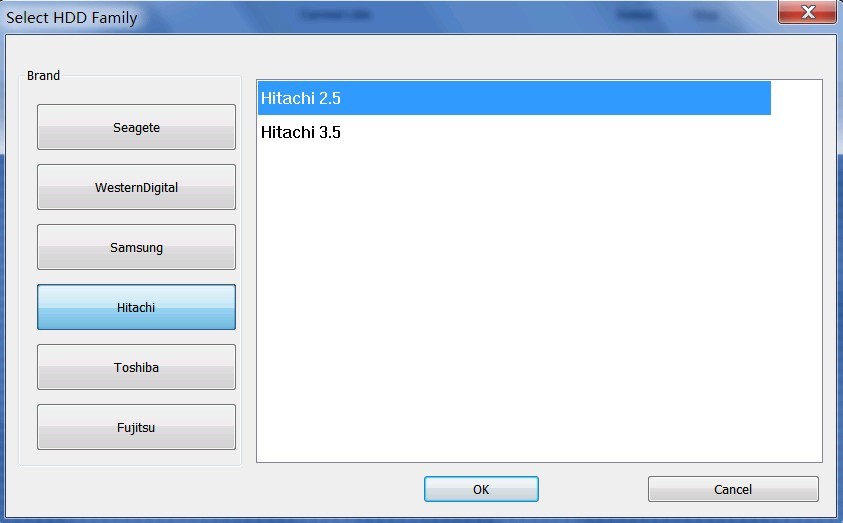The image size is (843, 523).
Task: Cancel the Select HDD Family dialog
Action: pyautogui.click(x=733, y=489)
